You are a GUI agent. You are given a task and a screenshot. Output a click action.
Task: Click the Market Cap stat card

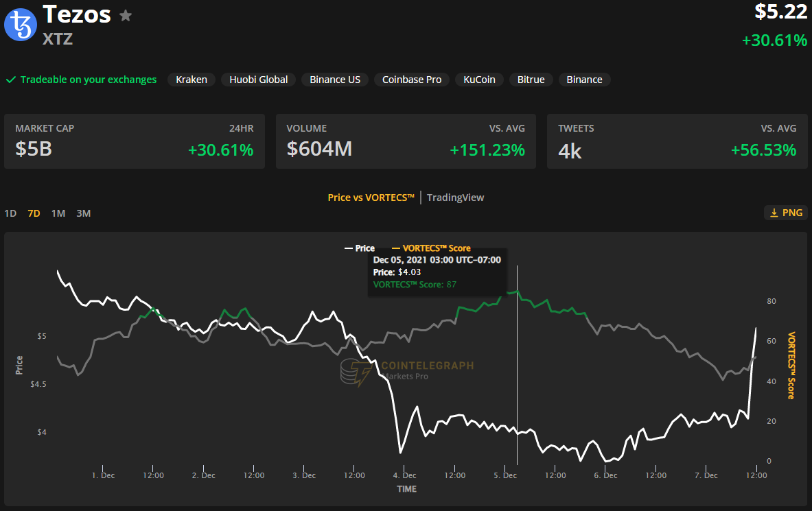(x=135, y=141)
